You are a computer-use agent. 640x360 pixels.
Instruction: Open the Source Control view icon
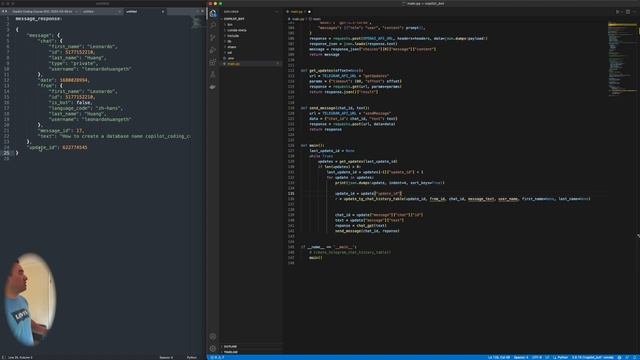[x=213, y=38]
